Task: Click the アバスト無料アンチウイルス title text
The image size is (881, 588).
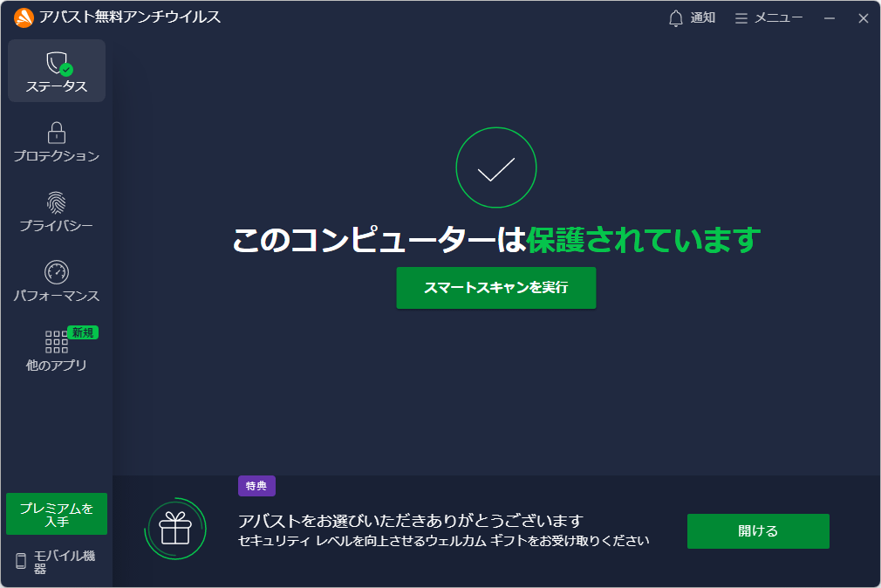Action: click(130, 17)
